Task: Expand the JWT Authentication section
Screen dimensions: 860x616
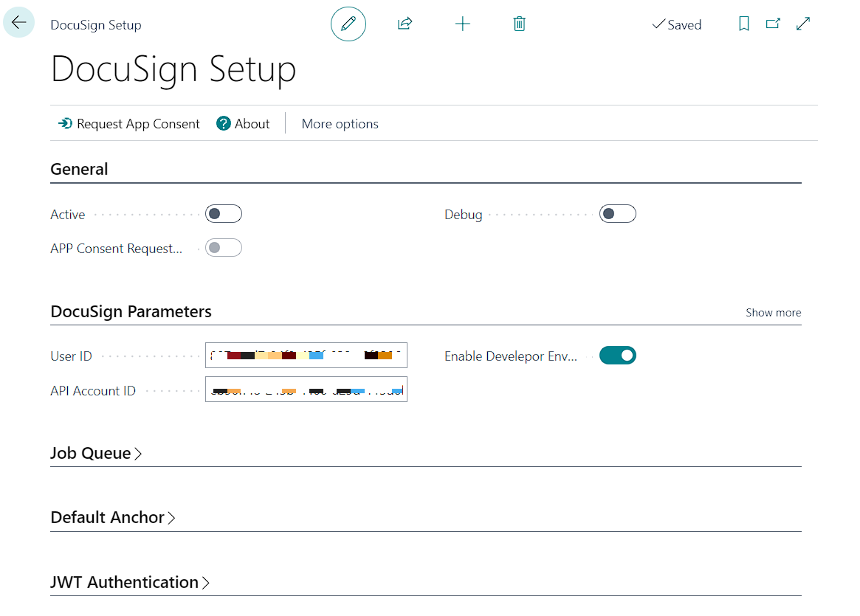Action: [x=130, y=582]
